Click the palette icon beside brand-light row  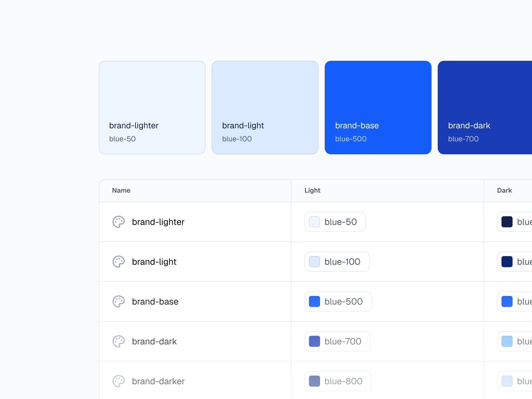118,262
